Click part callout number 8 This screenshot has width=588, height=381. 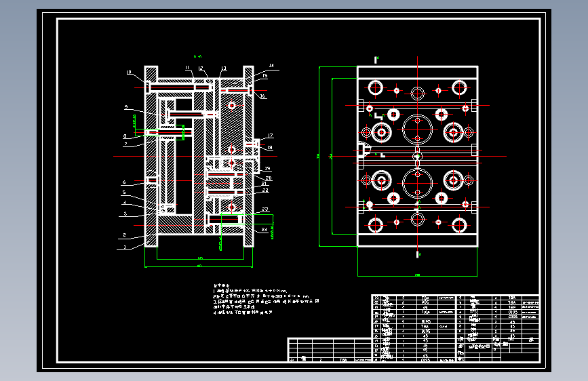tap(125, 136)
